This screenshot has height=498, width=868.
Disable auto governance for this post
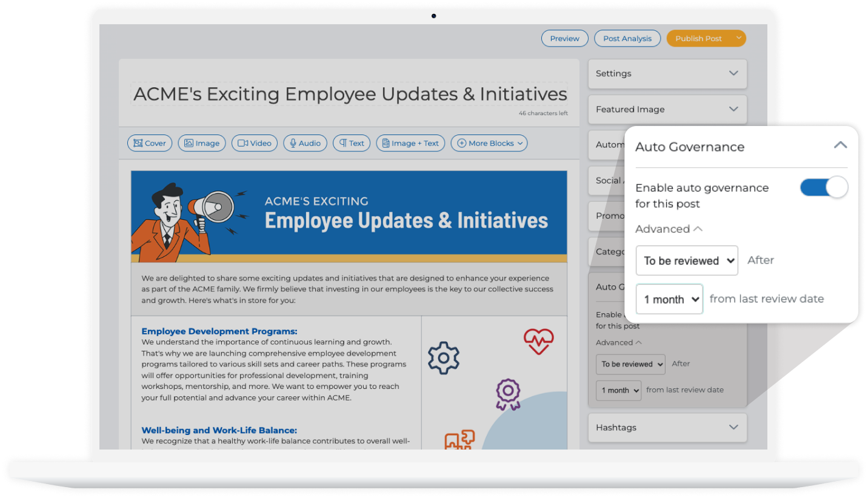pyautogui.click(x=824, y=188)
